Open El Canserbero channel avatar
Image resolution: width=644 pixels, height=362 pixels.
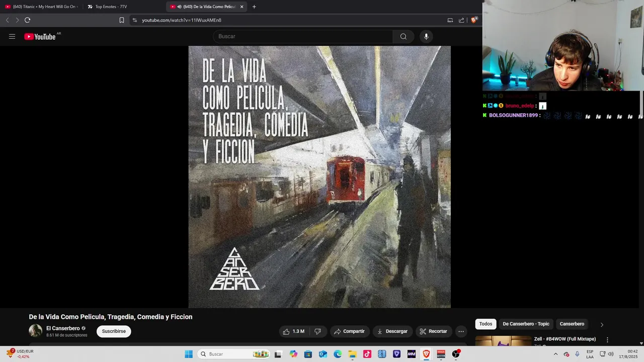pos(35,331)
